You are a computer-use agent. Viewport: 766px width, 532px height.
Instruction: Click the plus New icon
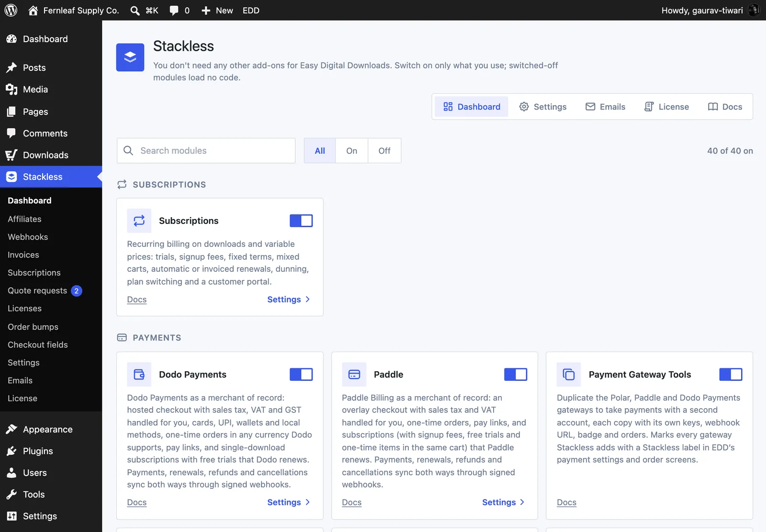point(206,11)
